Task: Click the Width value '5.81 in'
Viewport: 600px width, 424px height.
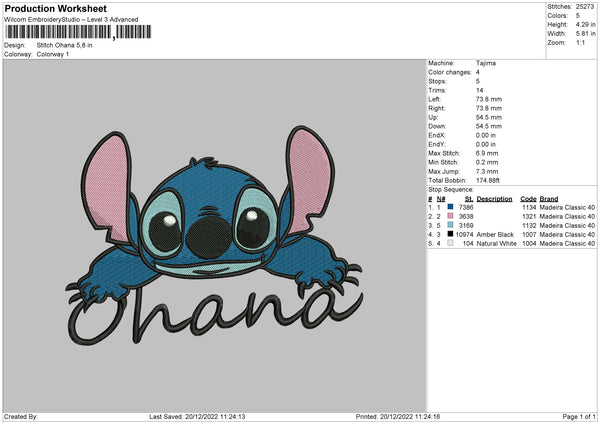Action: [585, 34]
